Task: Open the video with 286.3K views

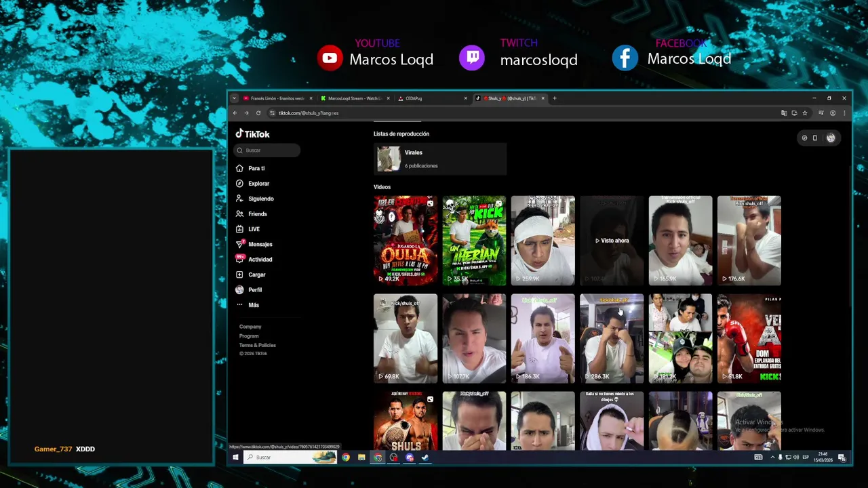Action: point(612,338)
